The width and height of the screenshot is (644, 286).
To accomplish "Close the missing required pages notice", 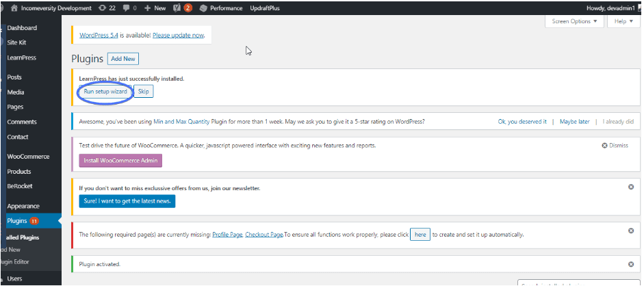I will (631, 231).
